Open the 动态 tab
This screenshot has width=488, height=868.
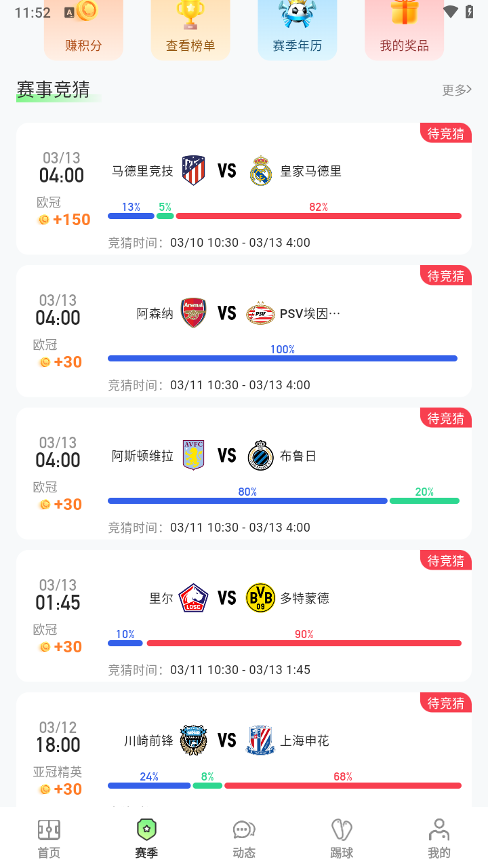coord(244,838)
